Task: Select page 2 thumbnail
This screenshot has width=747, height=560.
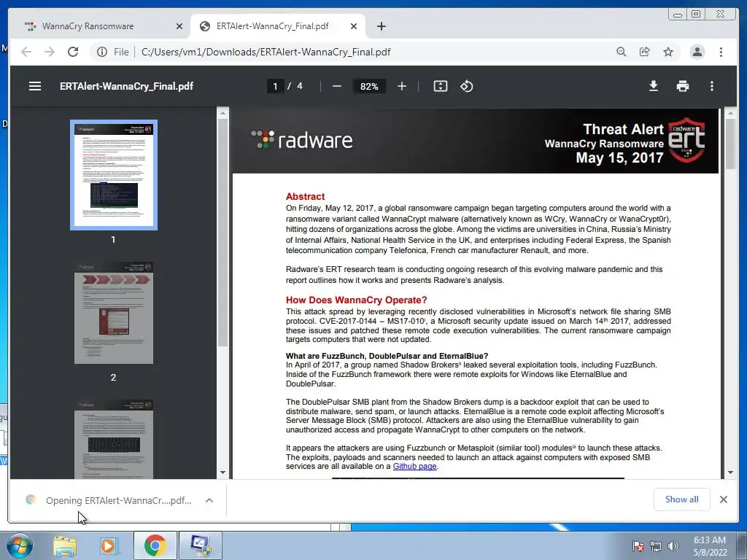Action: (x=114, y=312)
